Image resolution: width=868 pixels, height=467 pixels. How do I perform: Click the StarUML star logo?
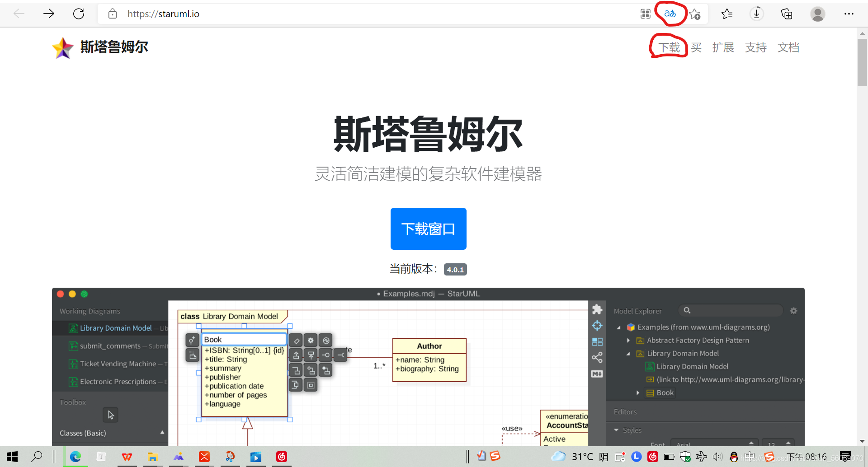(63, 47)
